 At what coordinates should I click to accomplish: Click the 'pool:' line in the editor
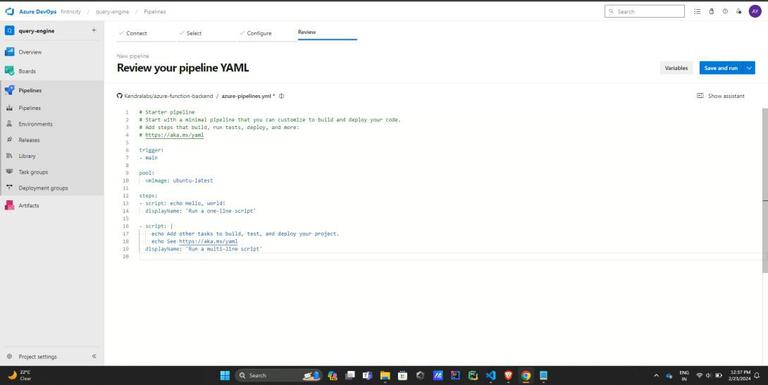coord(147,173)
